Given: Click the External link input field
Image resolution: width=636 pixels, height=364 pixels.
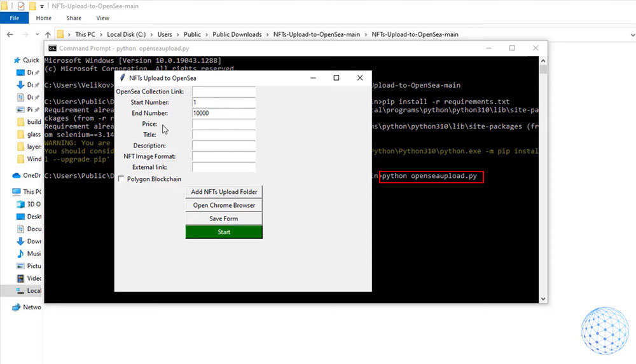Looking at the screenshot, I should (224, 167).
